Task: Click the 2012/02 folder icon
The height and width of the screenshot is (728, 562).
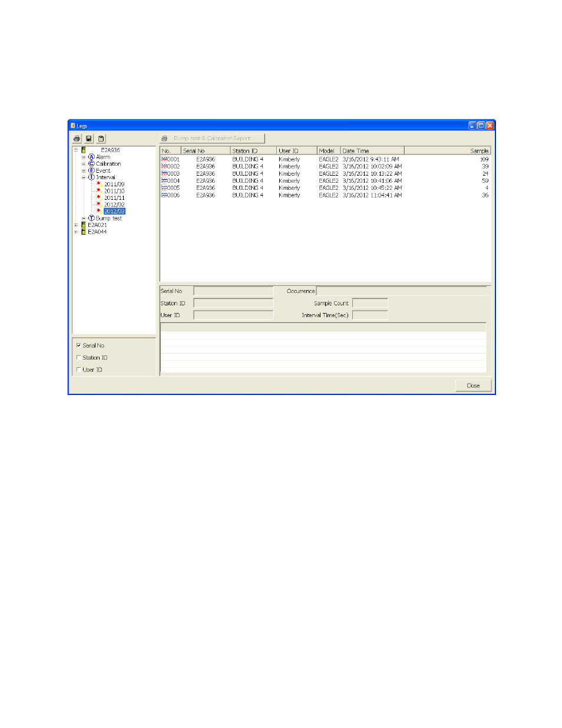Action: click(x=100, y=205)
